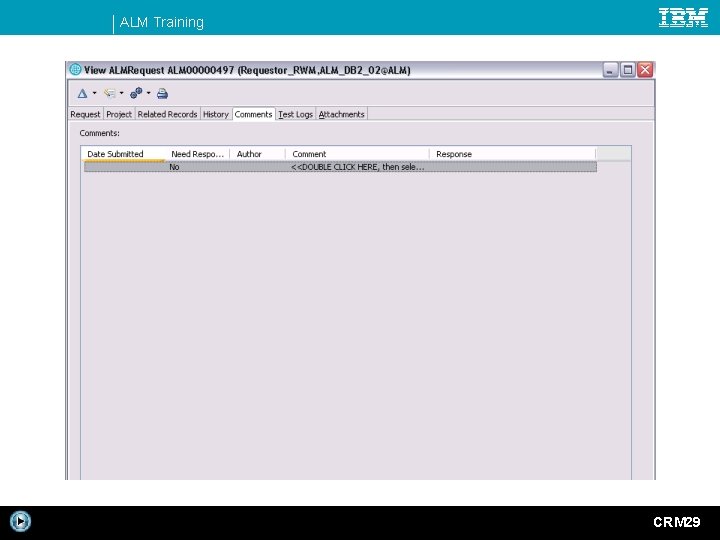
Task: Select the Comments tab
Action: coord(253,114)
